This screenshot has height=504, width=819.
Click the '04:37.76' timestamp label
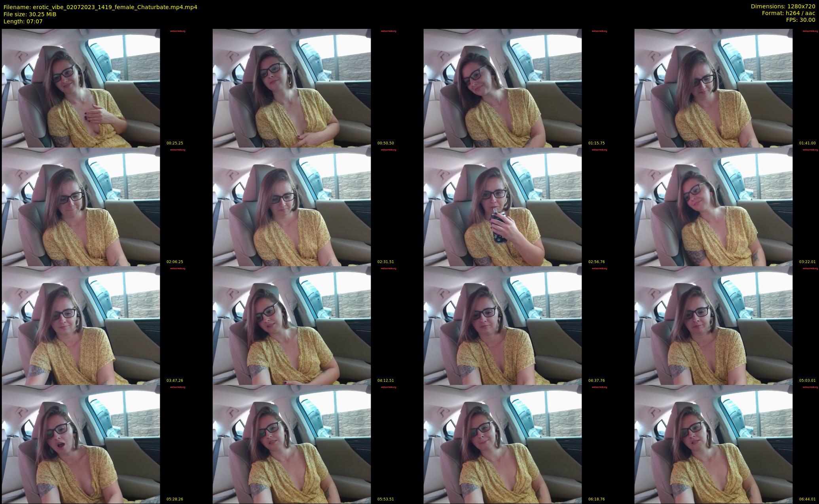597,381
